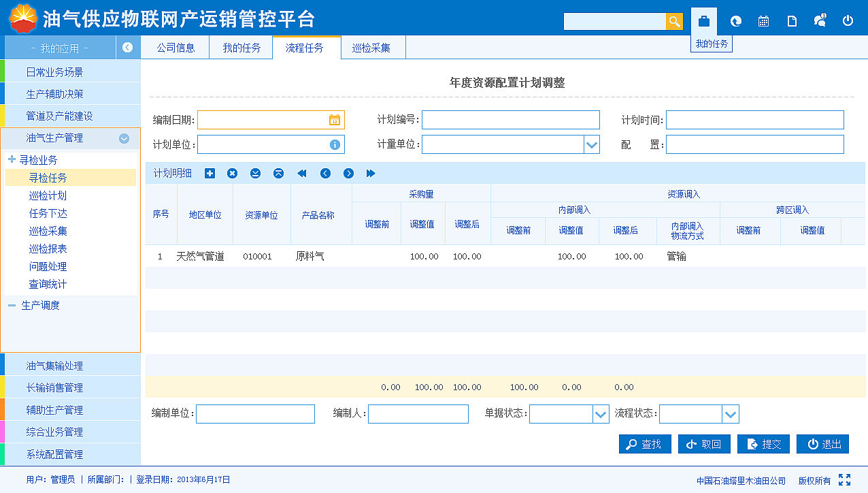868x493 pixels.
Task: Open 生产辅助决策 sidebar menu
Action: pyautogui.click(x=71, y=94)
